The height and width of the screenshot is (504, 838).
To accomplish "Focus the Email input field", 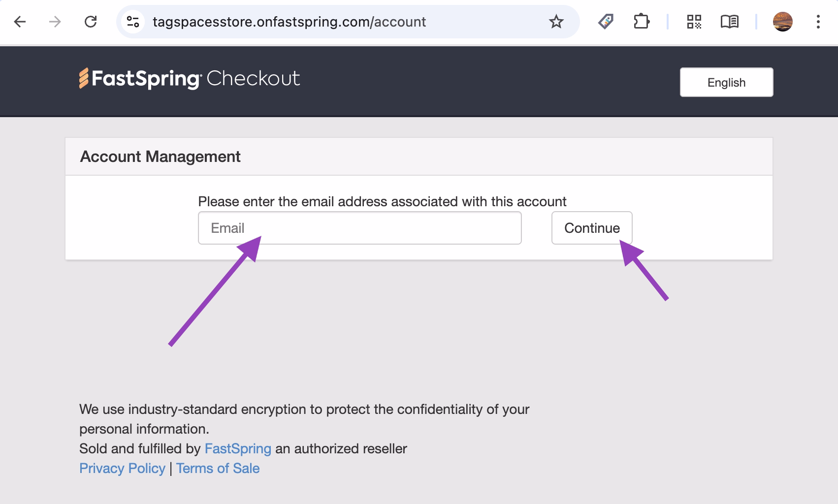I will (x=359, y=228).
